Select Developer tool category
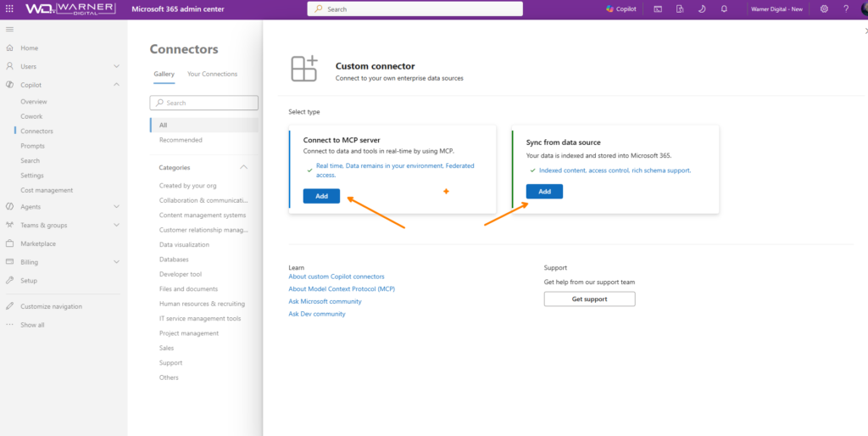 click(181, 274)
